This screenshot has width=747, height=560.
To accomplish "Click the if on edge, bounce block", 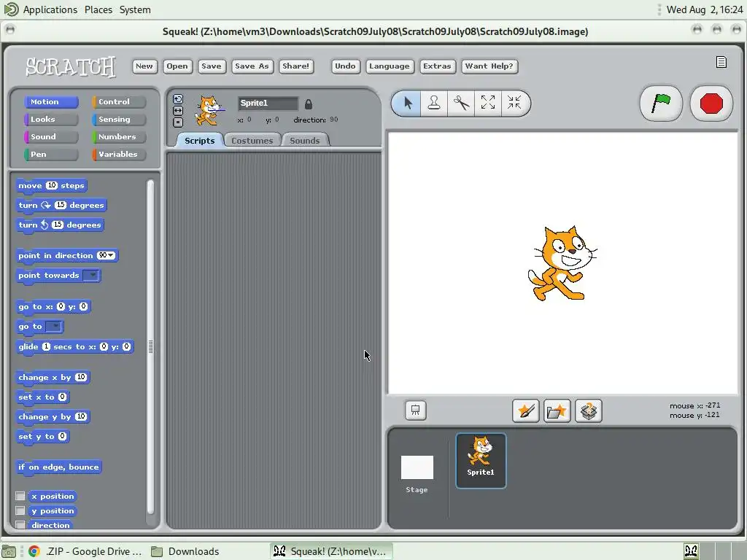I will coord(58,467).
